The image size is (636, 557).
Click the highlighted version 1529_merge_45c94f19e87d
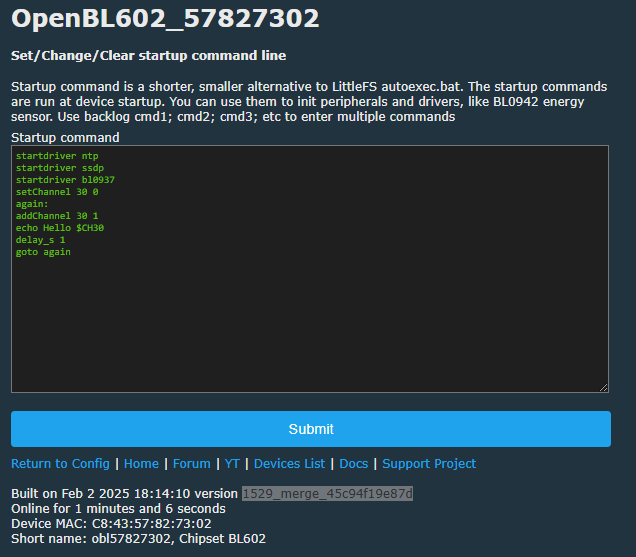click(x=327, y=493)
